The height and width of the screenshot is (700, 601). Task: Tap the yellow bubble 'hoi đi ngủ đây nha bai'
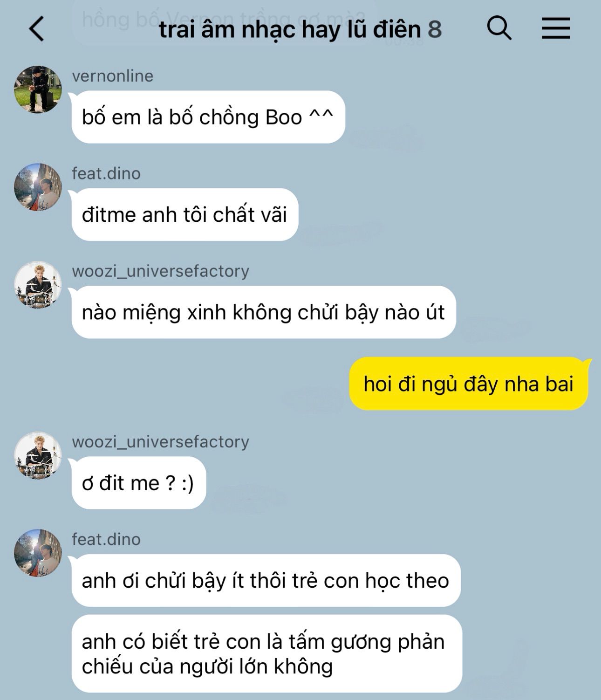click(x=469, y=384)
